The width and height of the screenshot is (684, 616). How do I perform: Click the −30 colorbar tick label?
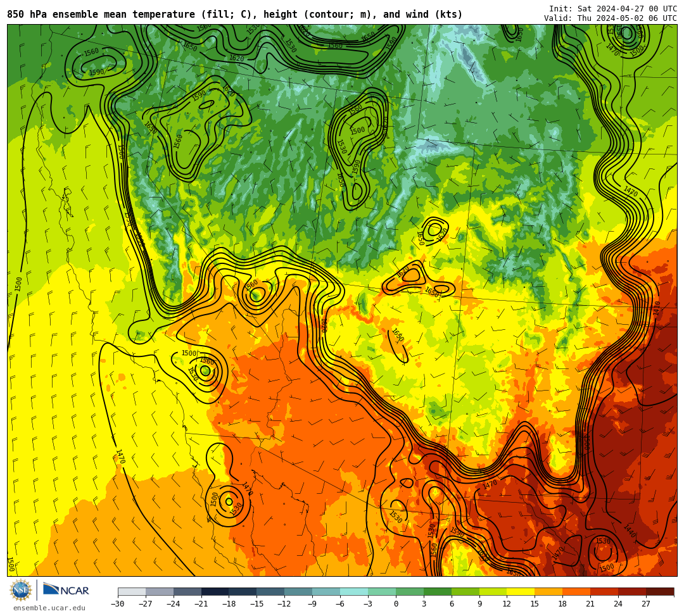point(118,604)
